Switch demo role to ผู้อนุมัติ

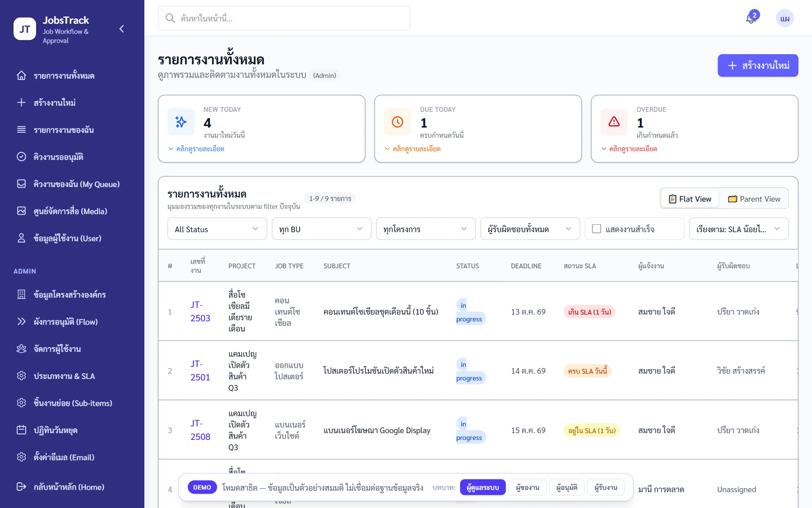click(x=567, y=488)
